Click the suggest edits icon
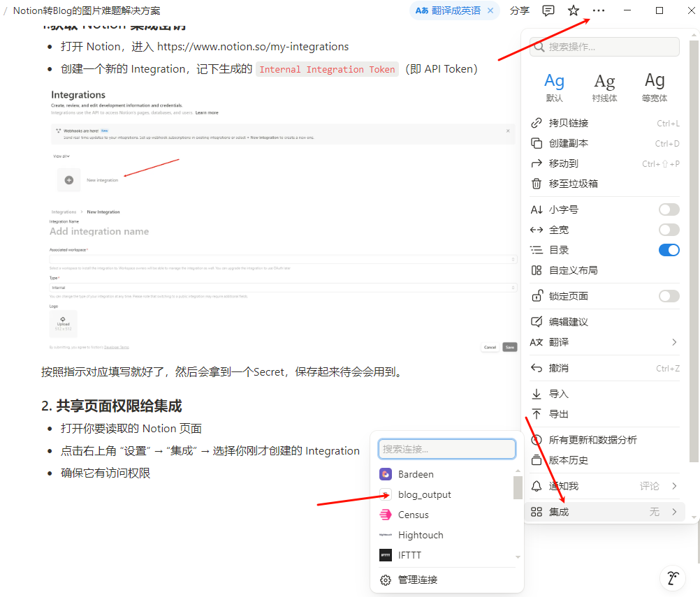The height and width of the screenshot is (597, 700). coord(537,322)
